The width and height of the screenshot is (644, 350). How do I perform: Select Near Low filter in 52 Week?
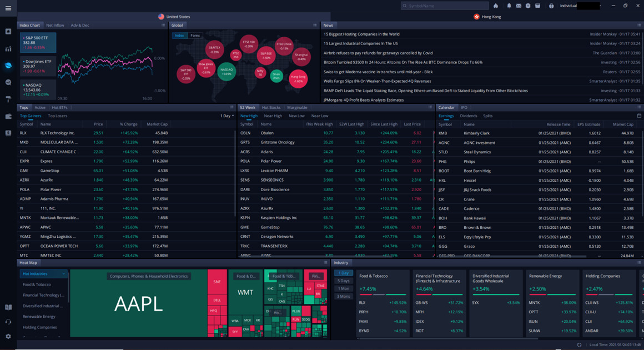(x=320, y=116)
